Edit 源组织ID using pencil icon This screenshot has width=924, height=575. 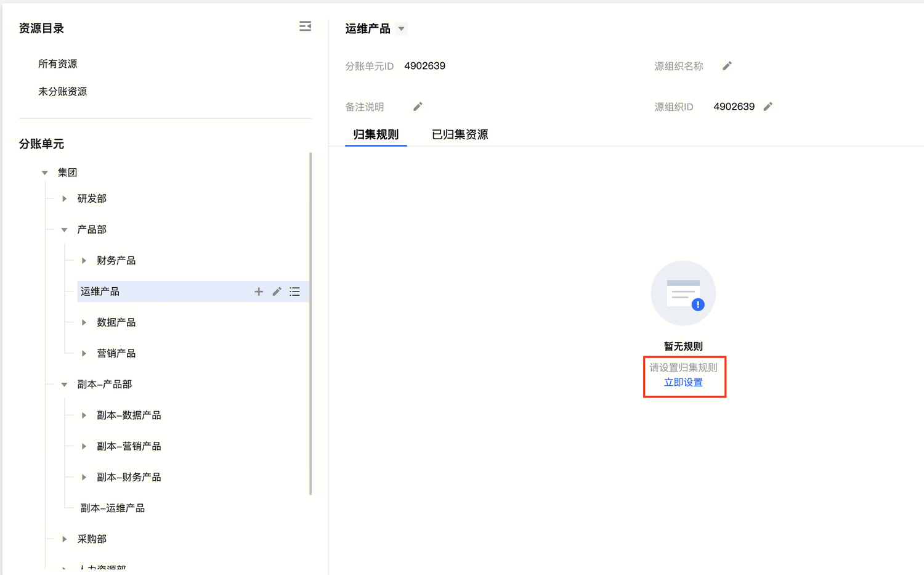coord(768,107)
